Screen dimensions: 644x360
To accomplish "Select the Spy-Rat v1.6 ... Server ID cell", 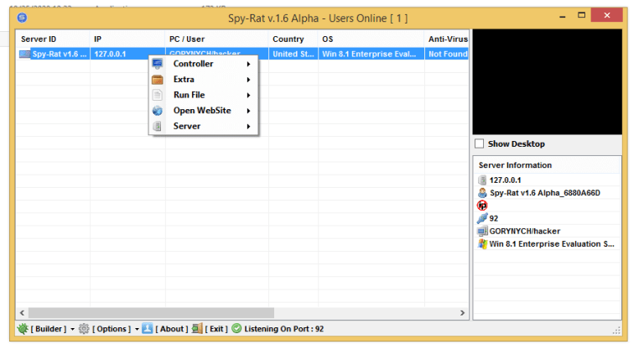I will [60, 54].
